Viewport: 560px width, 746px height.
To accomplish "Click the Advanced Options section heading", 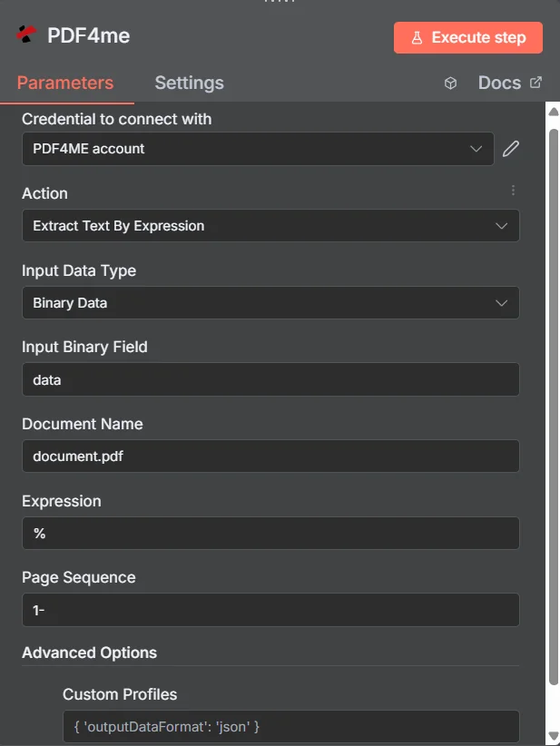I will 90,653.
